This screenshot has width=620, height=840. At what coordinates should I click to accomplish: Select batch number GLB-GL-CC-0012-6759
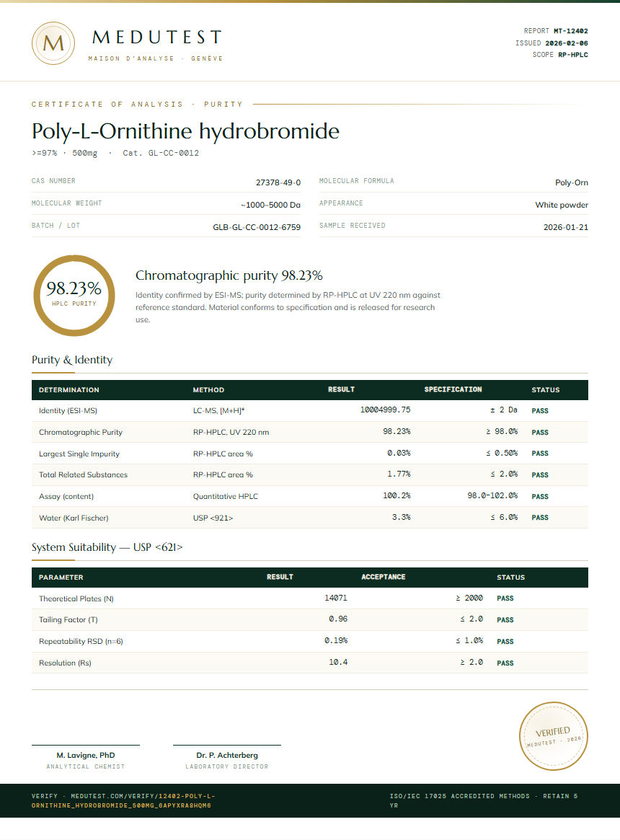[x=257, y=227]
